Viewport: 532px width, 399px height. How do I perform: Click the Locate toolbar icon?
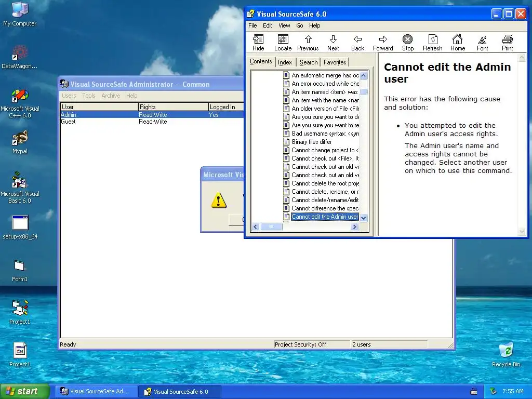(283, 43)
